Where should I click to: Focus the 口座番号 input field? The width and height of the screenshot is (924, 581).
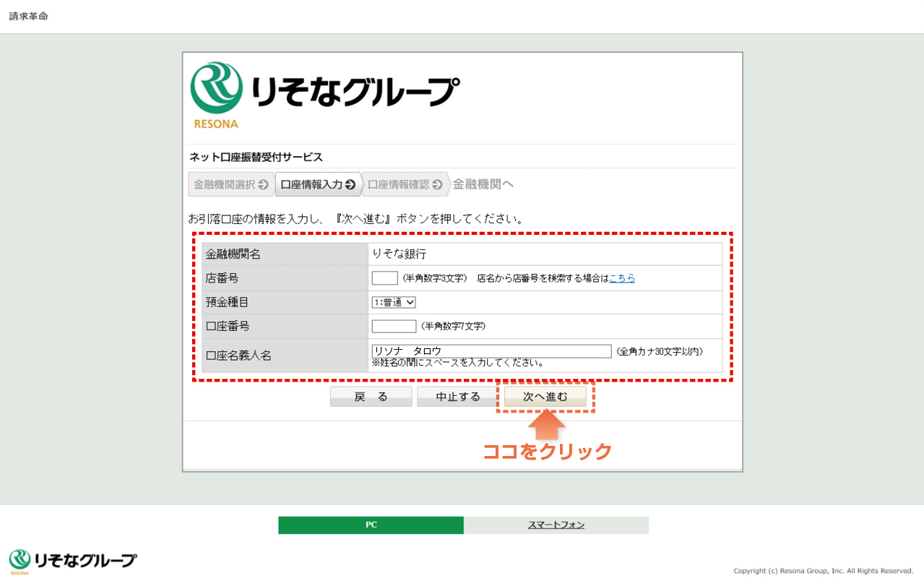coord(394,326)
